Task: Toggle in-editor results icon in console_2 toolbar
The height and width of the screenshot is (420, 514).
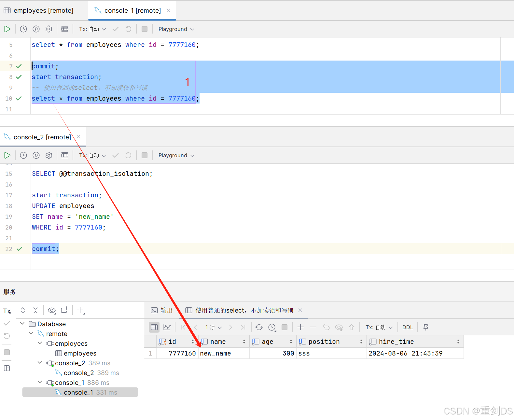Action: (x=65, y=155)
